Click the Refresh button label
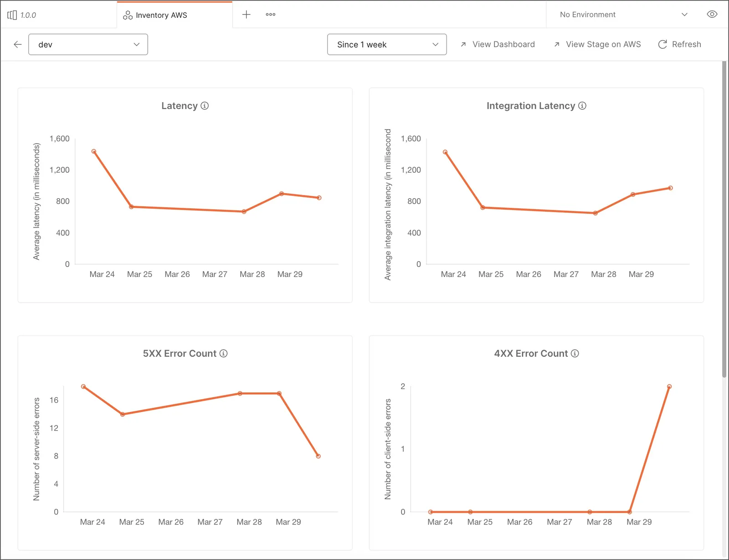Screen dimensions: 729x560 click(x=687, y=44)
